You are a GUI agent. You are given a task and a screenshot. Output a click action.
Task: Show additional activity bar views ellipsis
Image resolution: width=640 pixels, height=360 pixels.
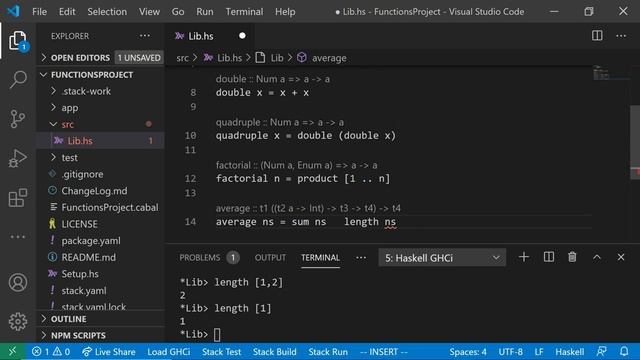coord(18,237)
